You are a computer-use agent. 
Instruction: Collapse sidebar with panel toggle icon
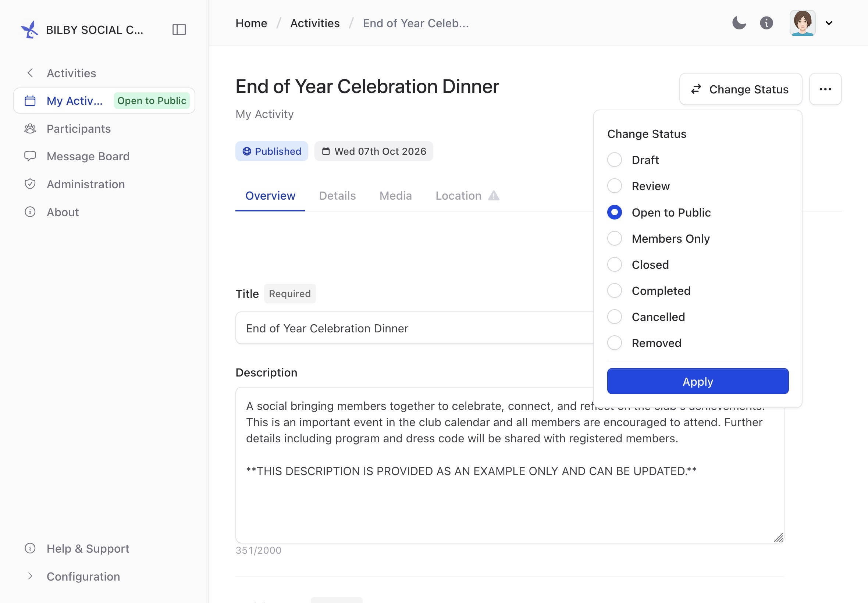179,29
